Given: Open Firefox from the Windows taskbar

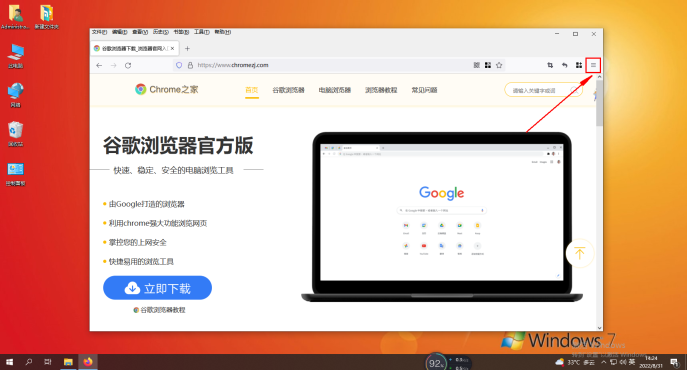Looking at the screenshot, I should (x=88, y=362).
